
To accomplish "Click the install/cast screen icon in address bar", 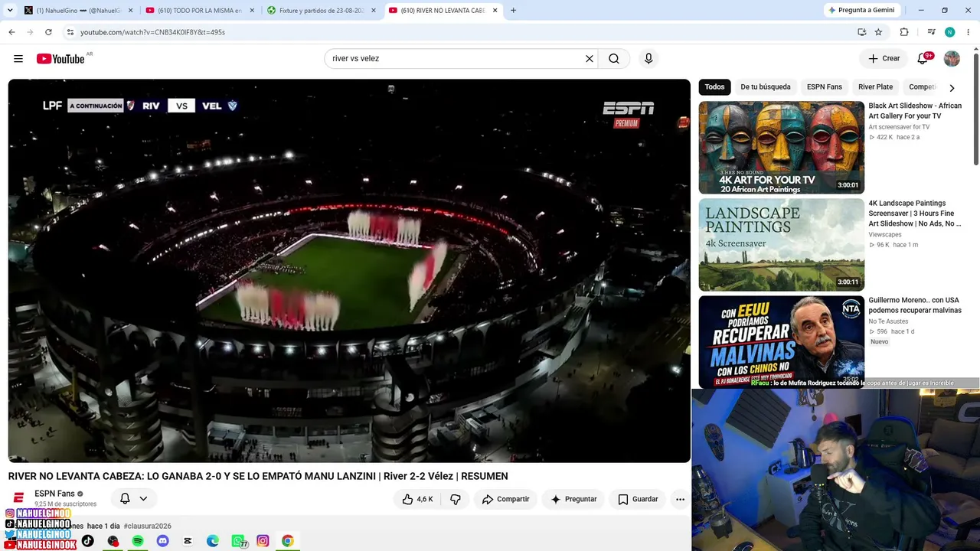I will point(861,32).
